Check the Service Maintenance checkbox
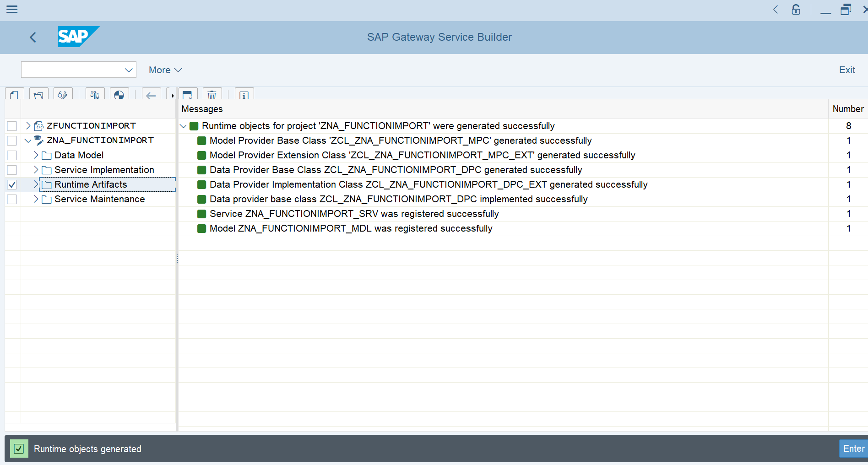868x465 pixels. coord(11,199)
